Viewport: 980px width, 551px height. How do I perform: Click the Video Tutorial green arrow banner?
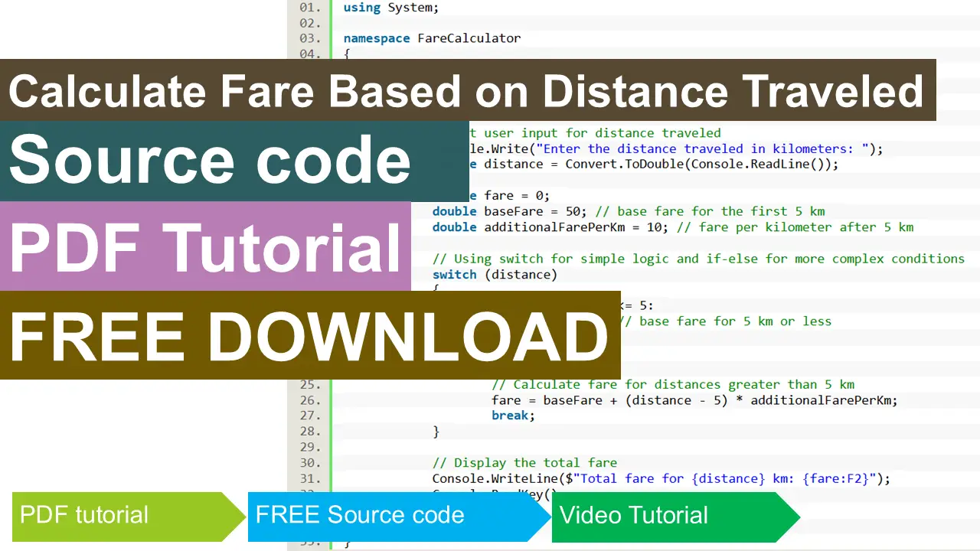[633, 515]
